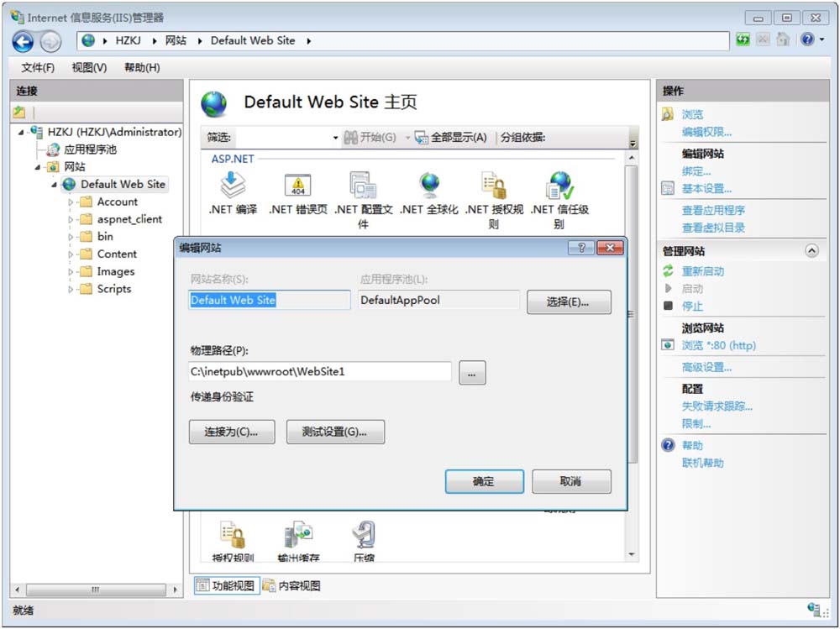Open 高级设置... in actions panel
Viewport: 840px width, 629px height.
[x=706, y=368]
